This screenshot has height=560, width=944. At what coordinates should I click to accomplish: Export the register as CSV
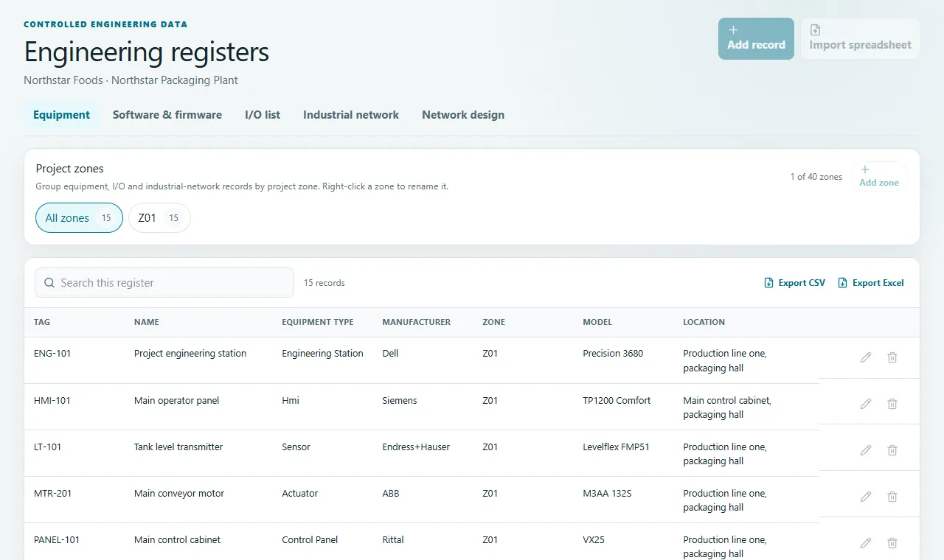(795, 283)
